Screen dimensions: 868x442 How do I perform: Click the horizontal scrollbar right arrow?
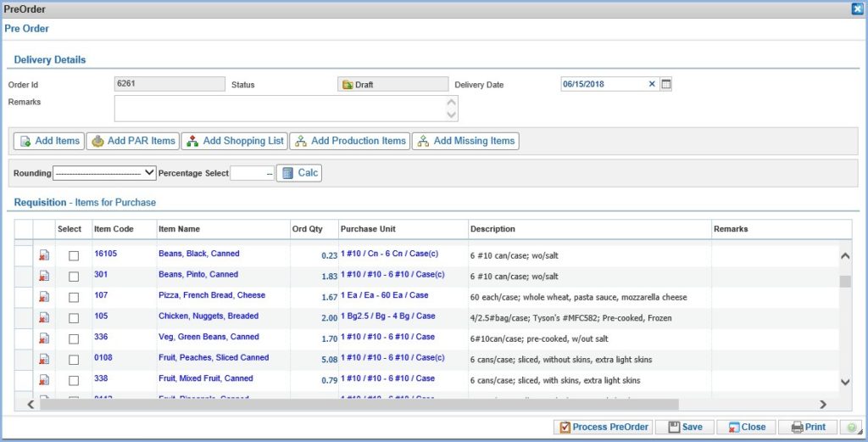[x=823, y=405]
